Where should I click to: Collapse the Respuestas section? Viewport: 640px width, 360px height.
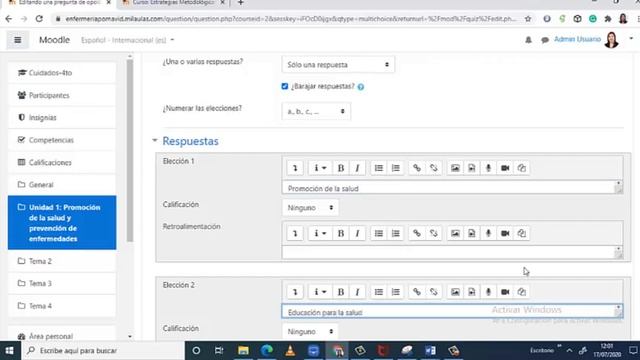coord(191,141)
